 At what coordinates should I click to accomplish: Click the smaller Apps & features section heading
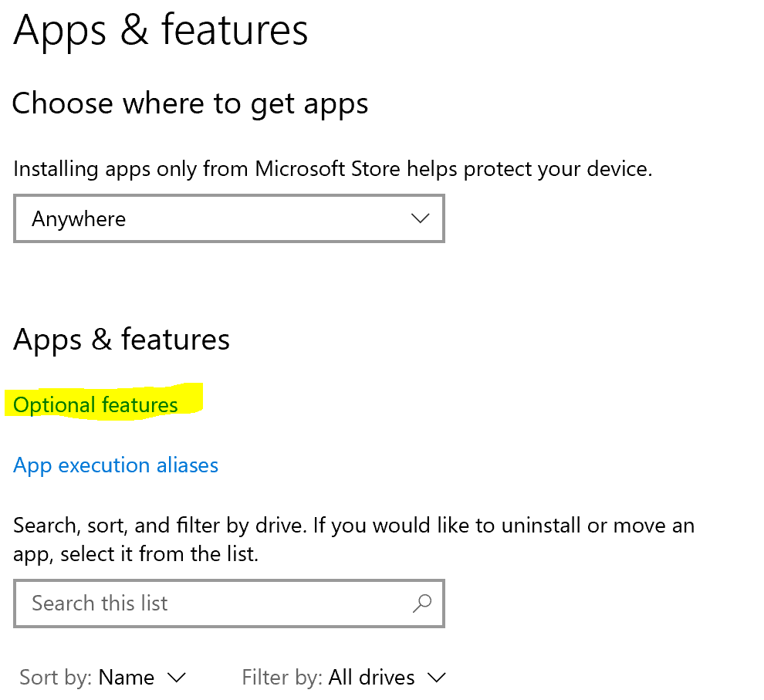[x=122, y=340]
